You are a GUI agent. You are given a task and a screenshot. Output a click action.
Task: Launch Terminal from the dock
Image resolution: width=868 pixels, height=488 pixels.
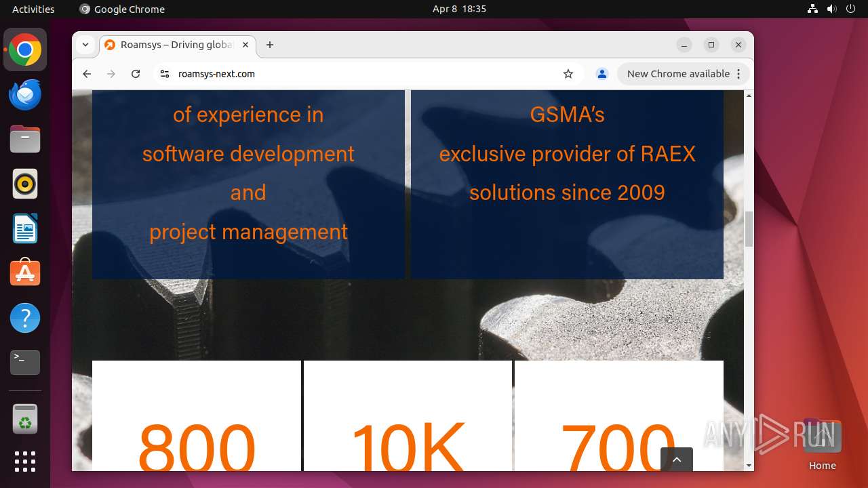point(25,363)
